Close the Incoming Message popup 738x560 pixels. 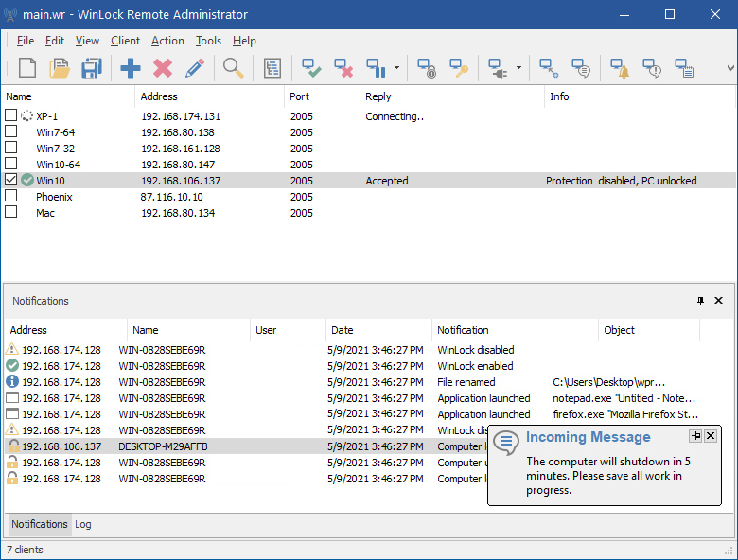[711, 436]
